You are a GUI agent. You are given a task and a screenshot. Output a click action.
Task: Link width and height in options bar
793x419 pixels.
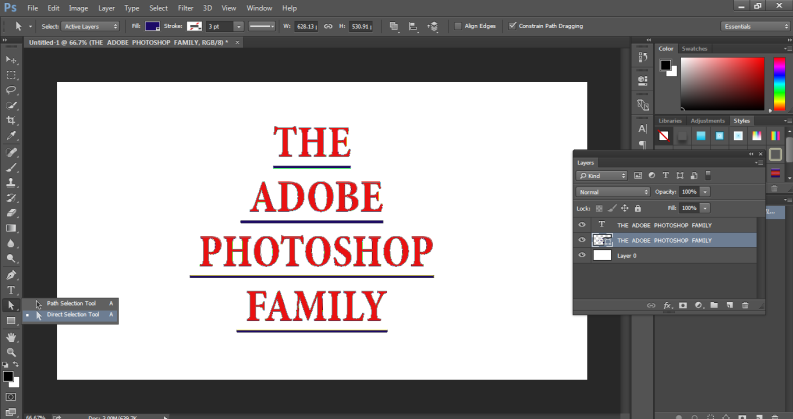point(328,26)
